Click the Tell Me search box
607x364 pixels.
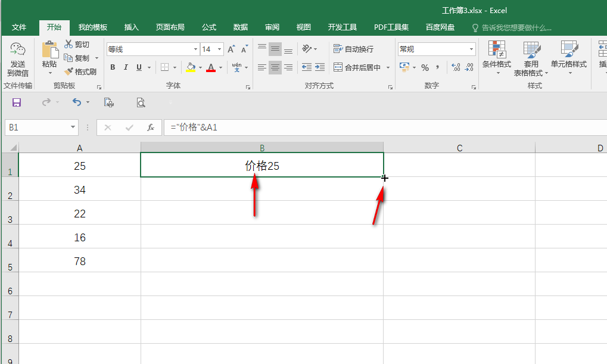(x=512, y=28)
